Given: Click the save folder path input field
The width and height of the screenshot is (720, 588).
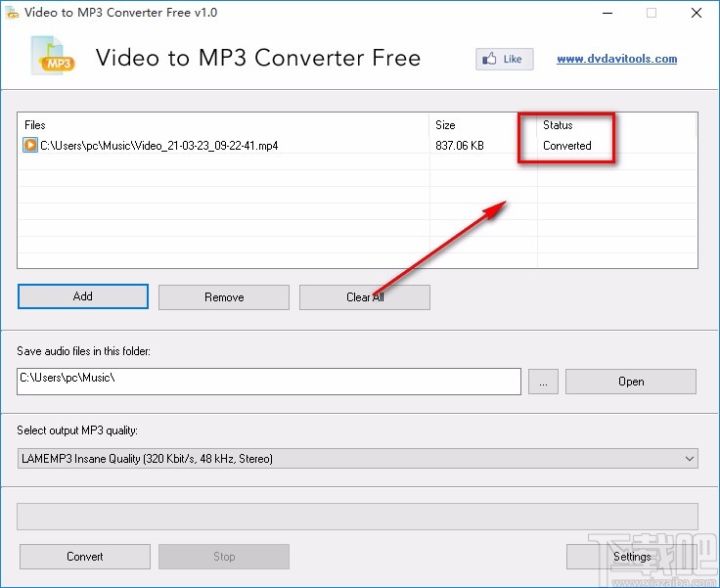Looking at the screenshot, I should pyautogui.click(x=269, y=382).
